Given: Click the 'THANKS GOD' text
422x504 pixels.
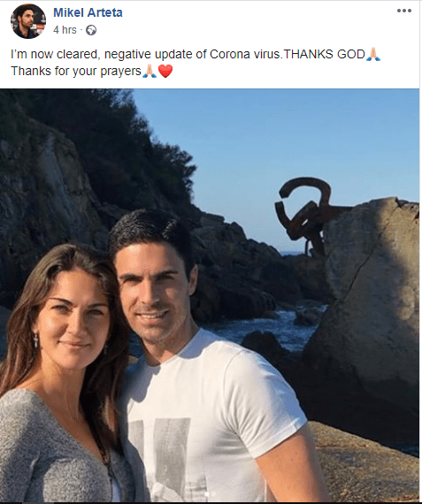Looking at the screenshot, I should [x=324, y=54].
